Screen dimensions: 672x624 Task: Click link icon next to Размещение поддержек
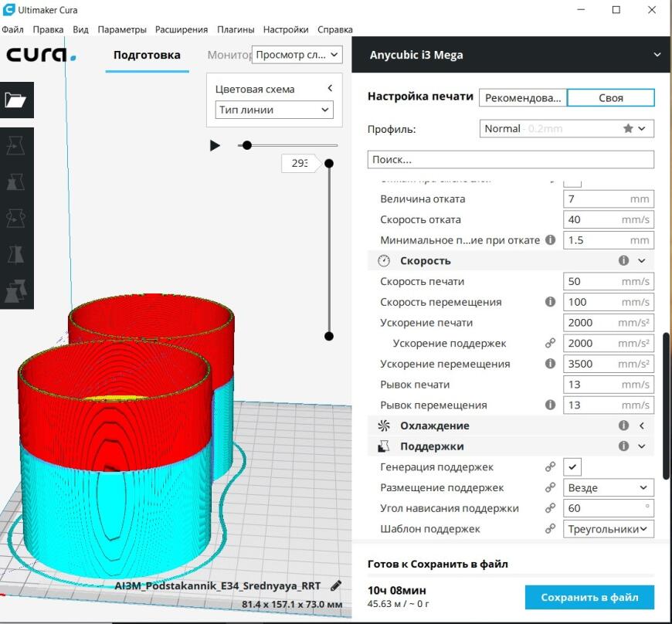(x=550, y=487)
